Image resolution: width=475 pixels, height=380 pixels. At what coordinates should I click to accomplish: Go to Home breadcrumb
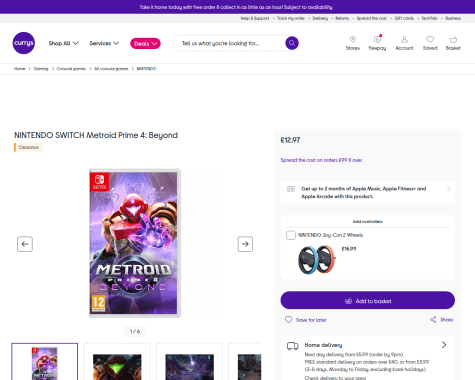tap(19, 69)
